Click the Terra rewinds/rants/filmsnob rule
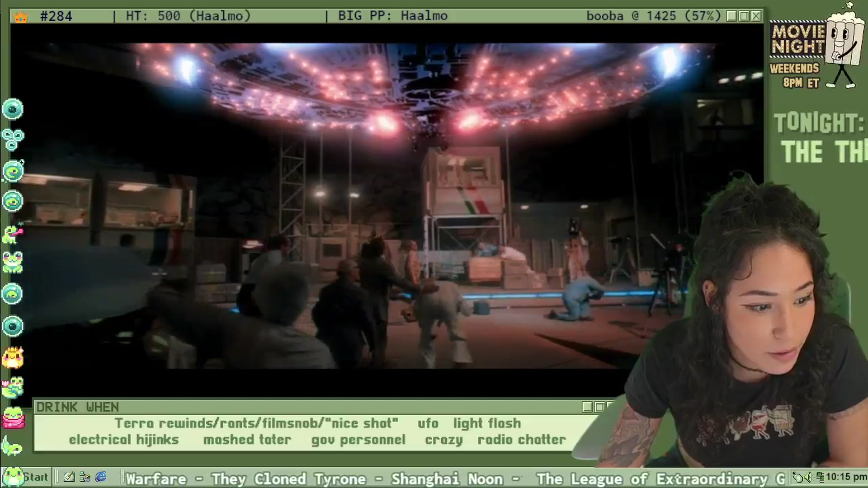868x488 pixels. point(256,423)
